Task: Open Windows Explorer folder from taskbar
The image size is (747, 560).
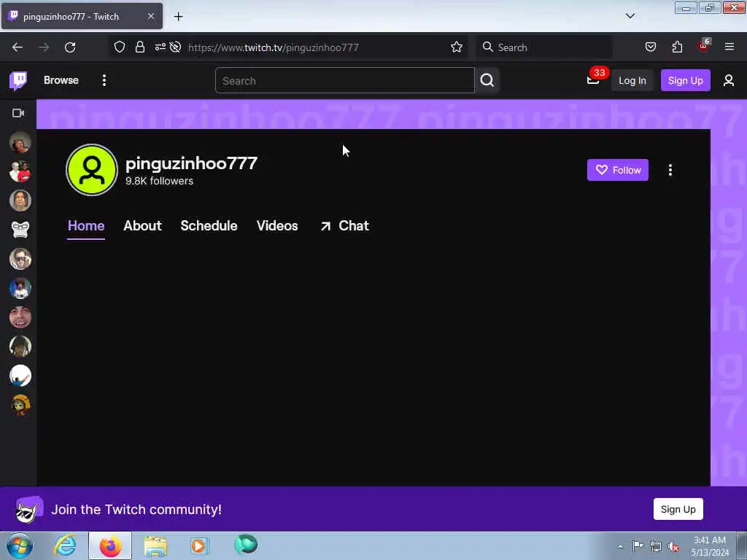Action: click(155, 545)
